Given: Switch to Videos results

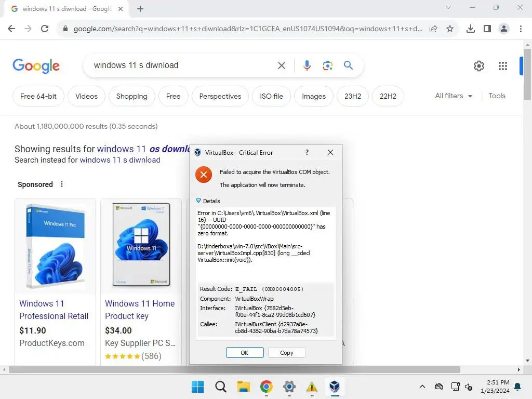Looking at the screenshot, I should tap(87, 96).
